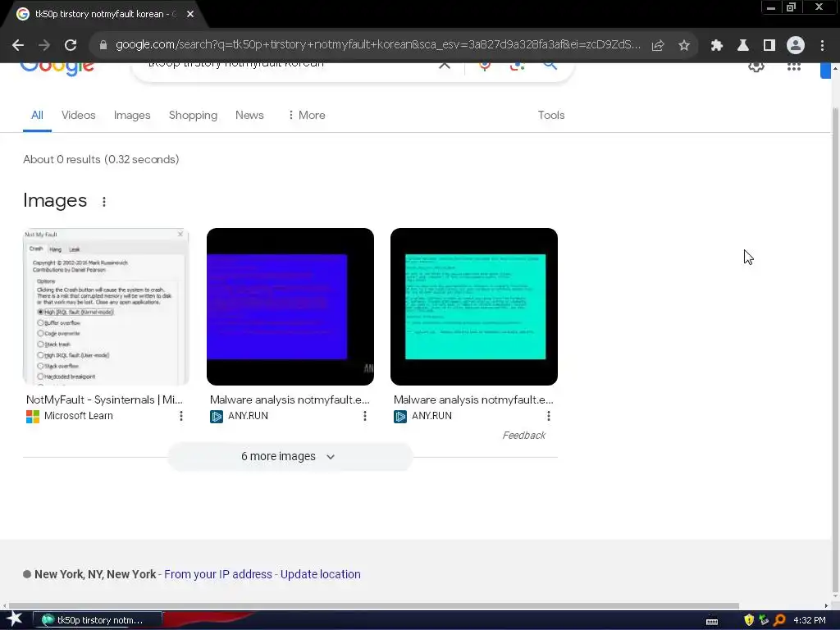840x630 pixels.
Task: Click the Feedback link
Action: 523,436
